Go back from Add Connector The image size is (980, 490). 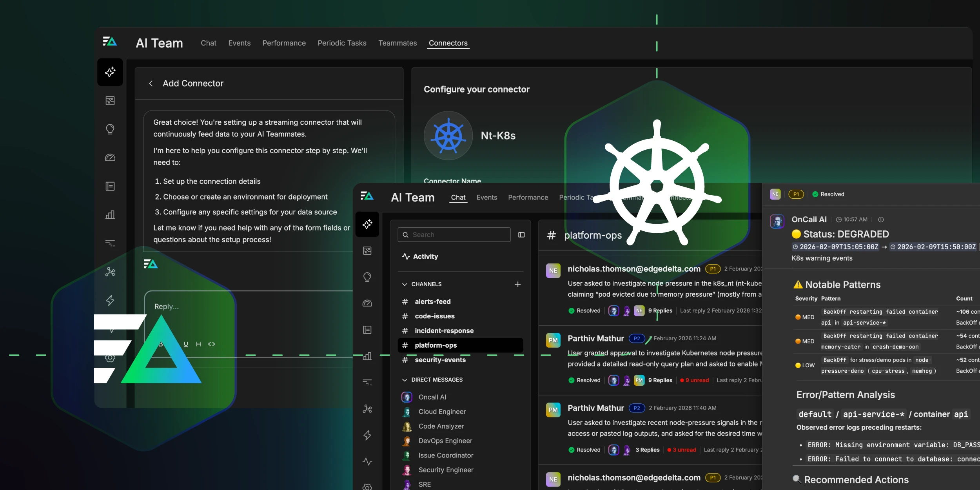coord(152,83)
